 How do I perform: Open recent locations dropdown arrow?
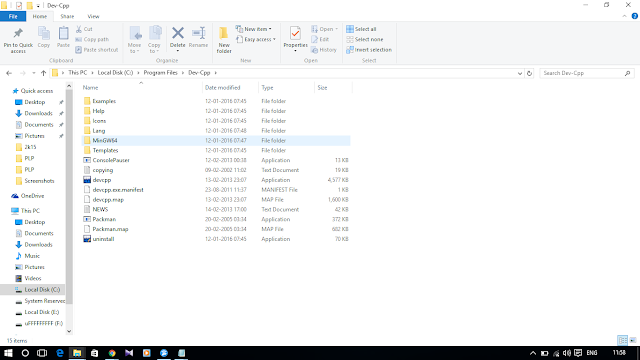(33, 73)
